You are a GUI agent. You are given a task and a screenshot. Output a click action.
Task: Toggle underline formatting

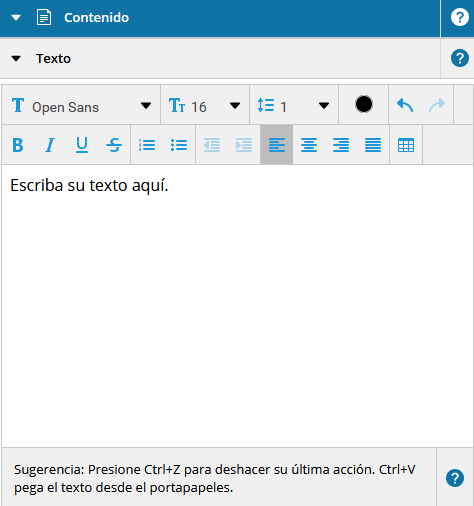tap(82, 145)
